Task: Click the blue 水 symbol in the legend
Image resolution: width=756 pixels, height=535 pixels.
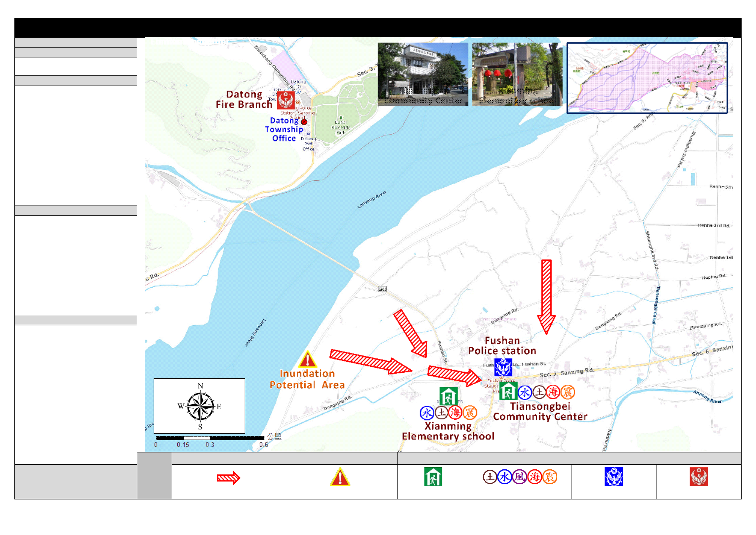Action: (505, 477)
